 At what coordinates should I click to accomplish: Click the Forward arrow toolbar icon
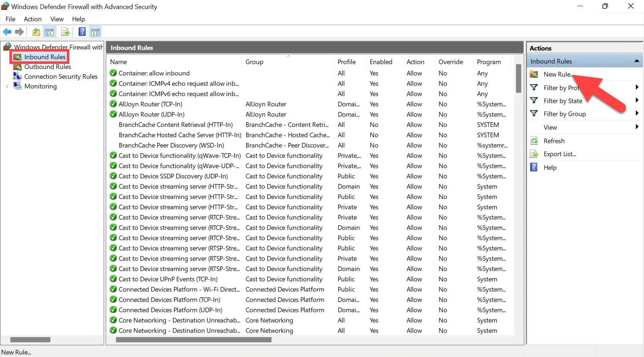click(20, 32)
